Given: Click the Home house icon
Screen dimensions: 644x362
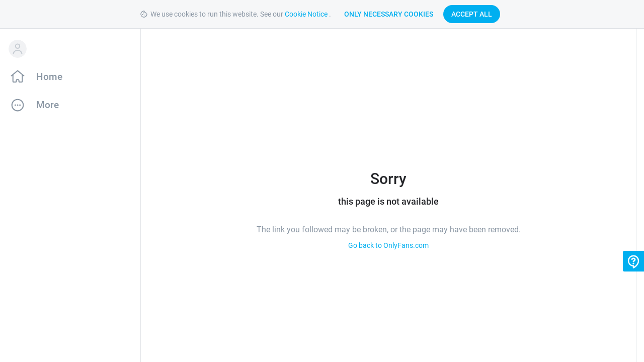Looking at the screenshot, I should [x=18, y=76].
